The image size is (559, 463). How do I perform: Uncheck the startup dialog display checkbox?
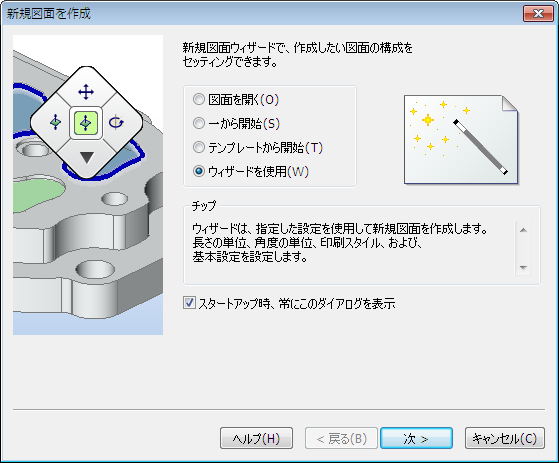point(189,303)
